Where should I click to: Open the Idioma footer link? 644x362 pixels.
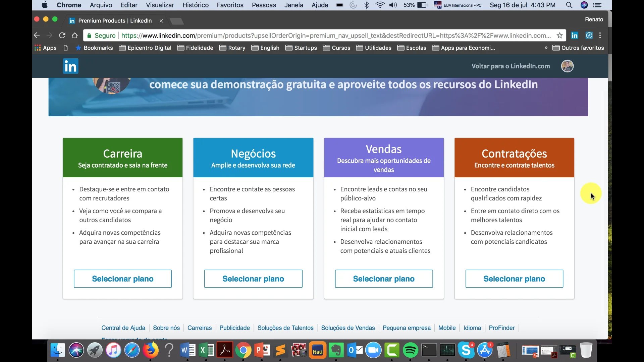[x=472, y=328]
